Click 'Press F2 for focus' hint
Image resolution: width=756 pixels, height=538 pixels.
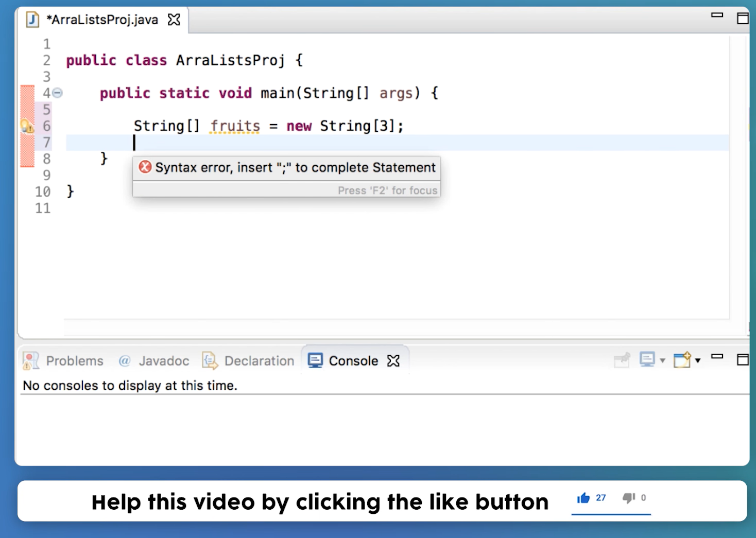click(x=387, y=190)
